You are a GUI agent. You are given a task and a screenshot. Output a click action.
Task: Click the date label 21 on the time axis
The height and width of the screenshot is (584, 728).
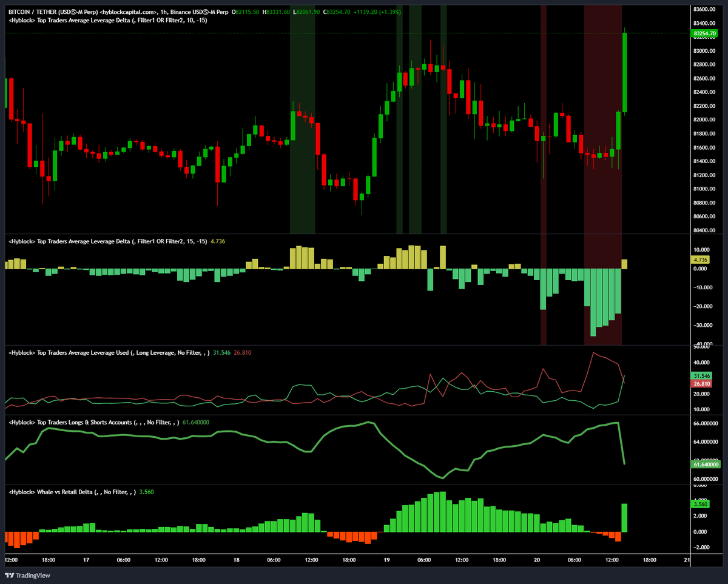click(x=686, y=560)
